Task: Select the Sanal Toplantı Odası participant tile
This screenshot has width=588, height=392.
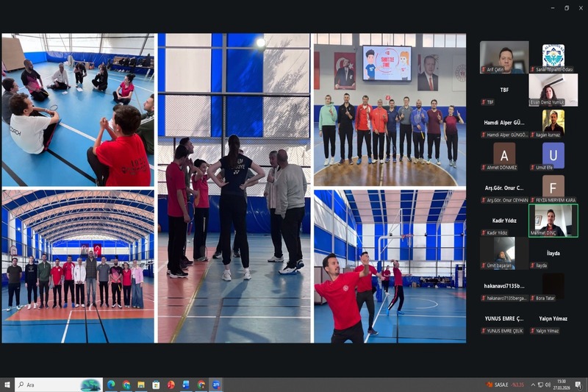Action: (x=553, y=57)
